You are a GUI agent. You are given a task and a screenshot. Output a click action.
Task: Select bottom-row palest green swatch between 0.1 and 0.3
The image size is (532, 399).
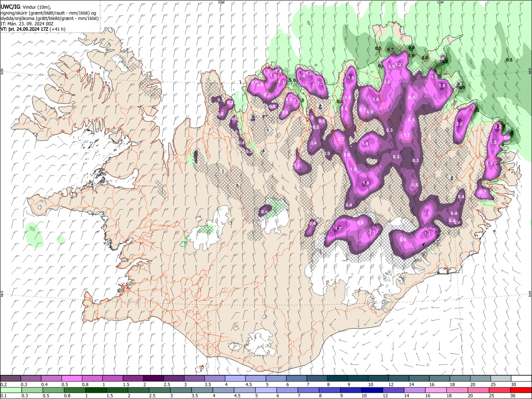[10, 390]
